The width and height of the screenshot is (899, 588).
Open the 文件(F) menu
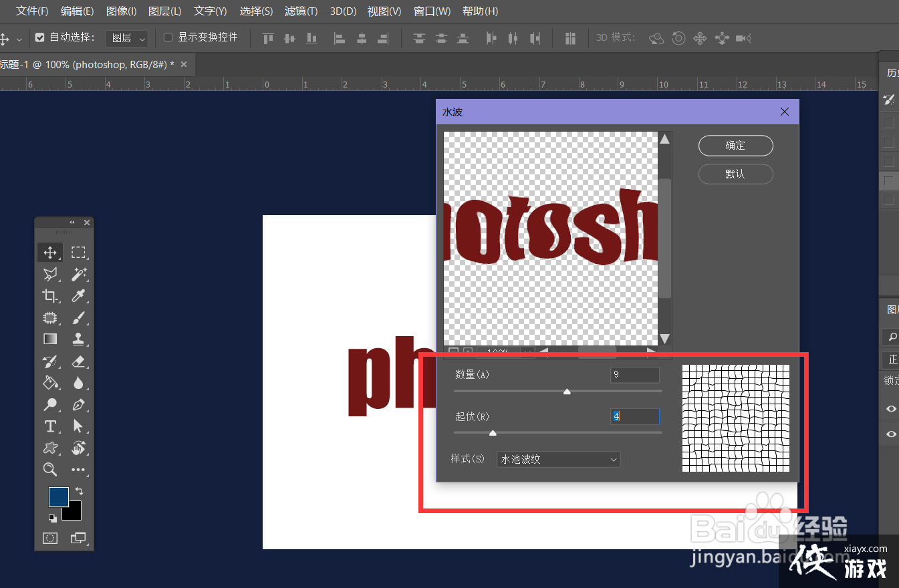(x=32, y=11)
